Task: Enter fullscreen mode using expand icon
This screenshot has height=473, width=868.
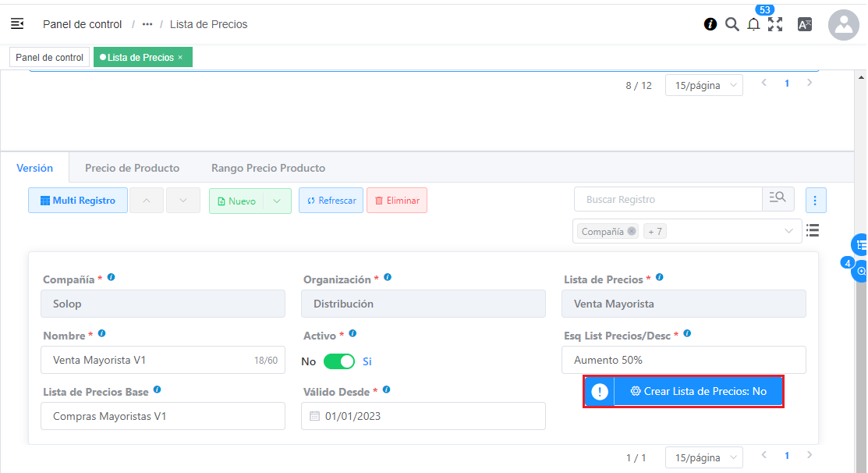Action: [x=775, y=24]
